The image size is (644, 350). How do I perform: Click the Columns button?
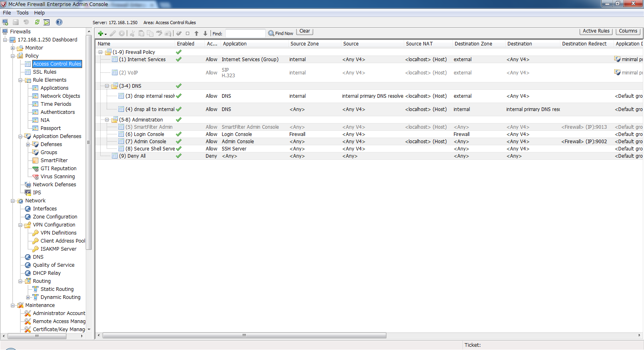pyautogui.click(x=628, y=31)
